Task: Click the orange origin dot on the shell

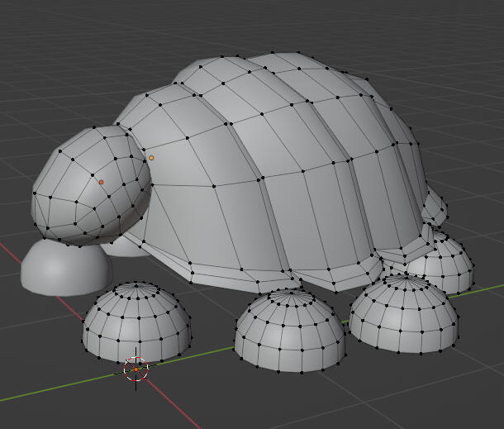Action: 151,157
